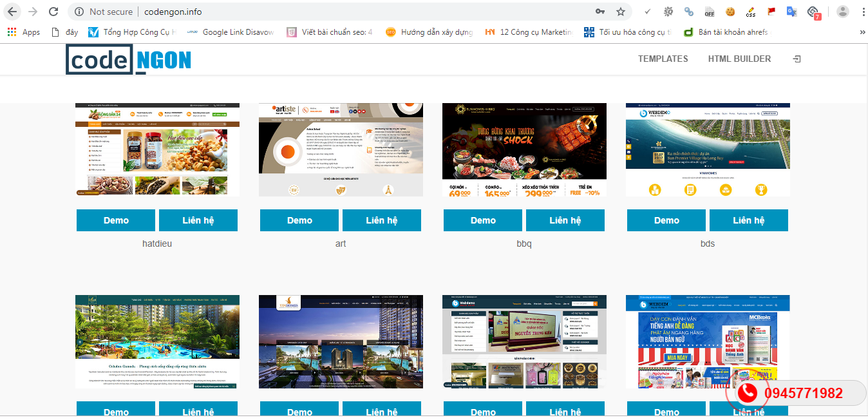Expand the hidden bookmarks overflow chevron
Screen dimensions: 868x420
coord(862,32)
